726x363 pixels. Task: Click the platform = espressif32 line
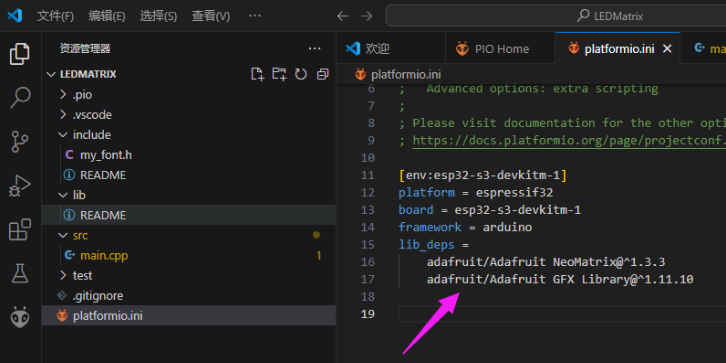[476, 192]
